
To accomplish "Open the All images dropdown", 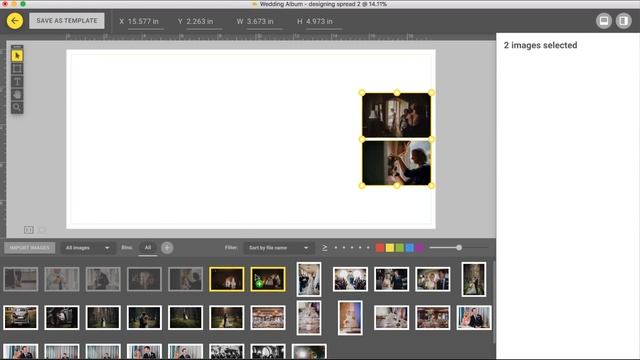I will [87, 248].
